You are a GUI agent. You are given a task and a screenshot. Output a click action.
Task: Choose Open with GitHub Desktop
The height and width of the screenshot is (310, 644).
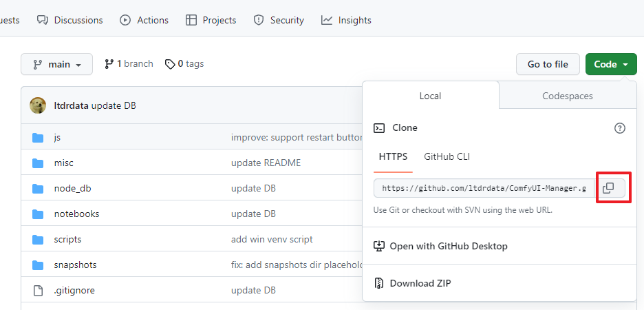click(440, 246)
